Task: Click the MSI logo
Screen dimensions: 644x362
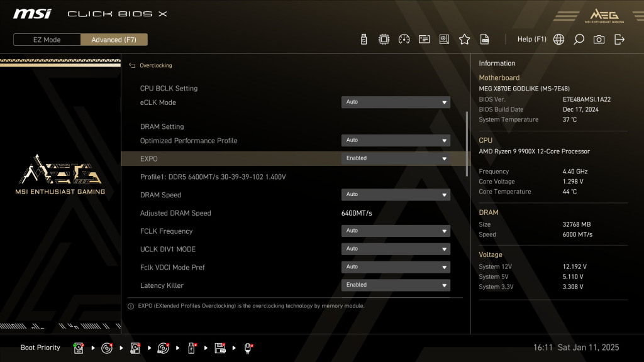Action: pos(32,14)
